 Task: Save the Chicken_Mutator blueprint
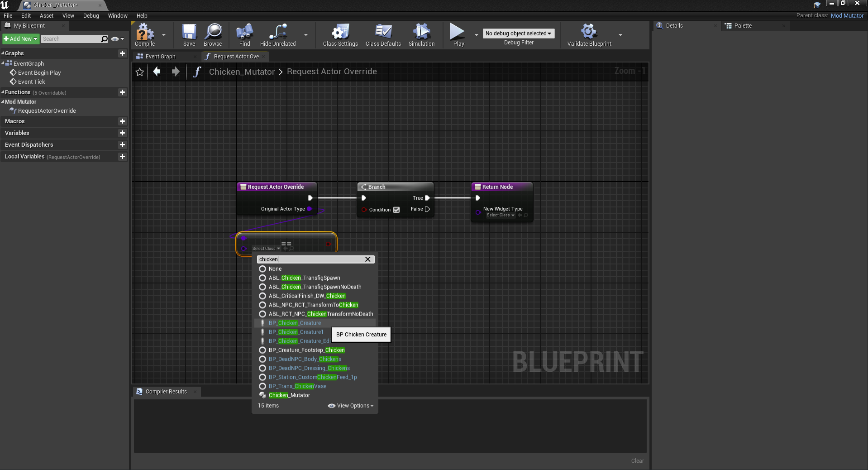(x=189, y=35)
